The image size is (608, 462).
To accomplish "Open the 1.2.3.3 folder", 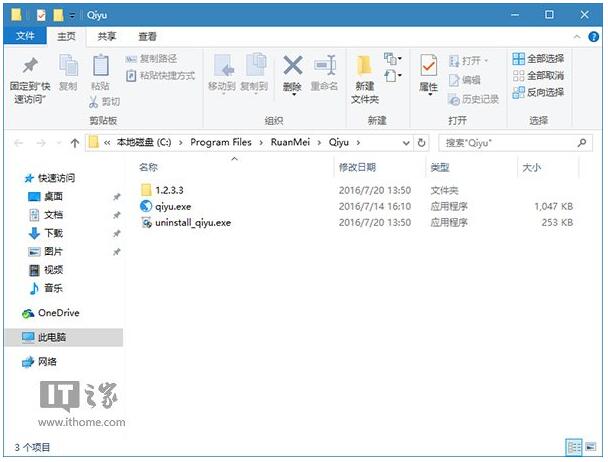I will point(169,189).
